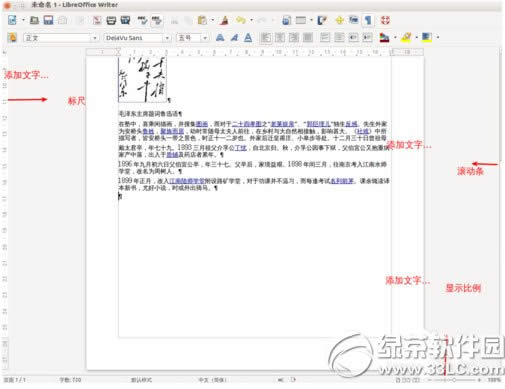Zoom in with the plus button
Image resolution: width=505 pixels, height=389 pixels.
tap(479, 380)
